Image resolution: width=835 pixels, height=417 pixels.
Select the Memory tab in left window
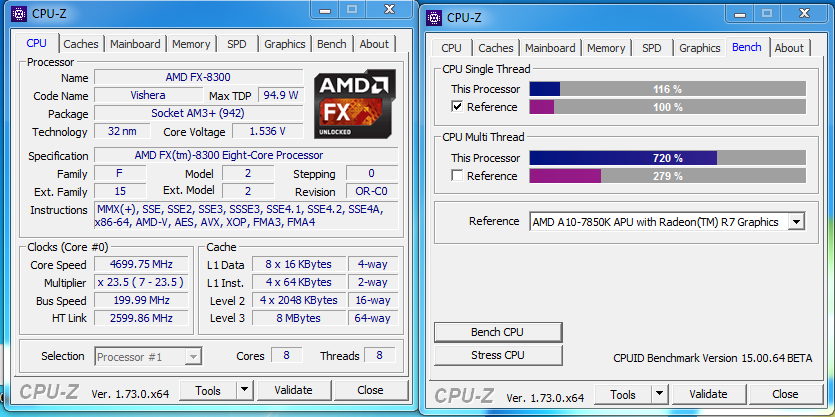click(191, 44)
